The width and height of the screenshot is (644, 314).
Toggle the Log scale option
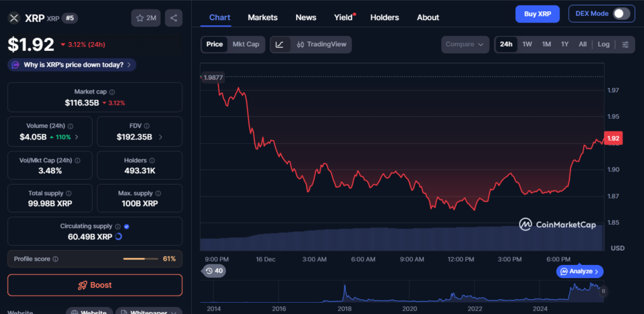point(604,45)
